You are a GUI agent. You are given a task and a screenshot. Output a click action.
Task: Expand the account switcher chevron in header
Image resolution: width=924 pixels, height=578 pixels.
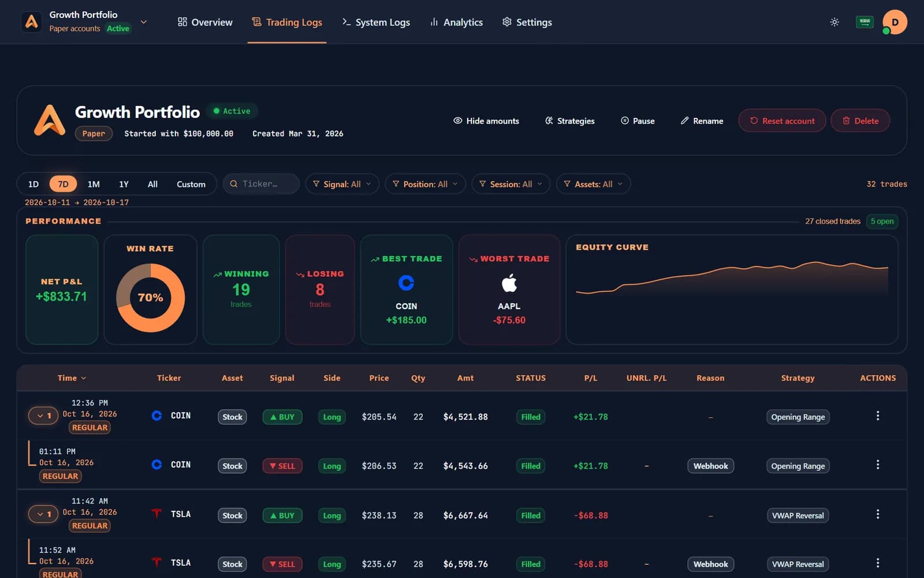pyautogui.click(x=144, y=22)
